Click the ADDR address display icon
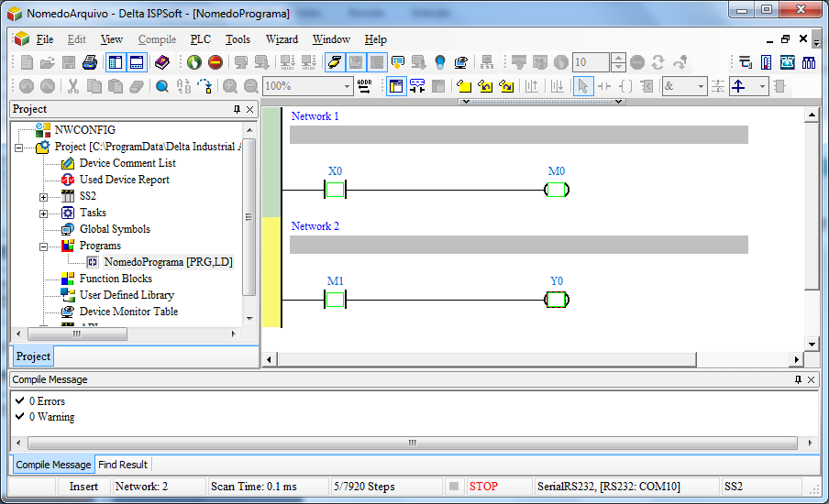This screenshot has width=829, height=504. [x=365, y=86]
